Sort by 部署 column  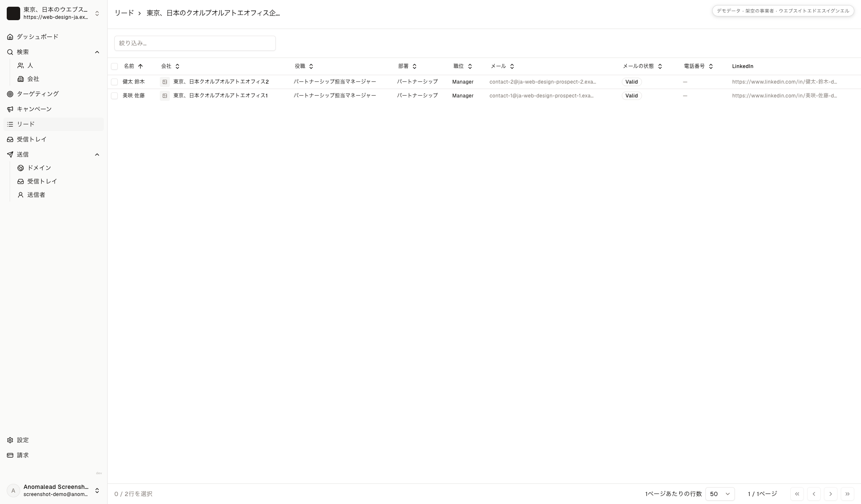(408, 66)
